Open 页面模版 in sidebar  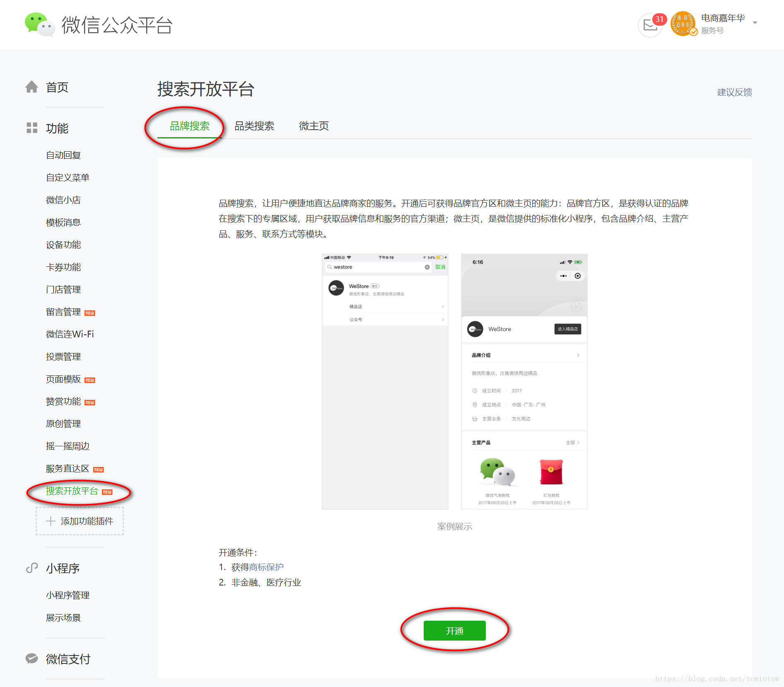coord(63,379)
